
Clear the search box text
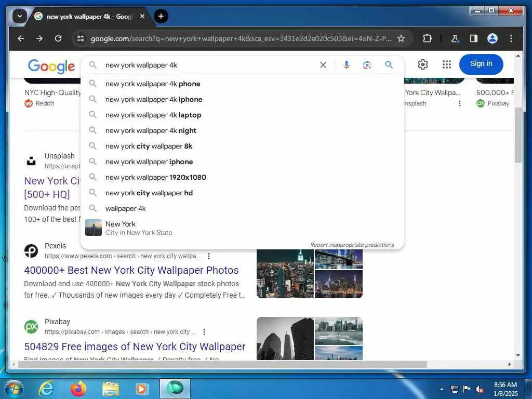[x=323, y=65]
